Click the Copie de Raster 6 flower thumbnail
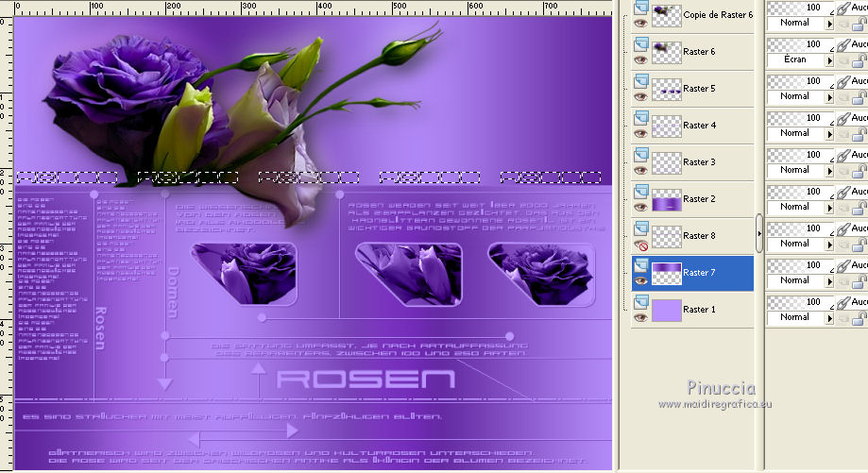 [667, 15]
